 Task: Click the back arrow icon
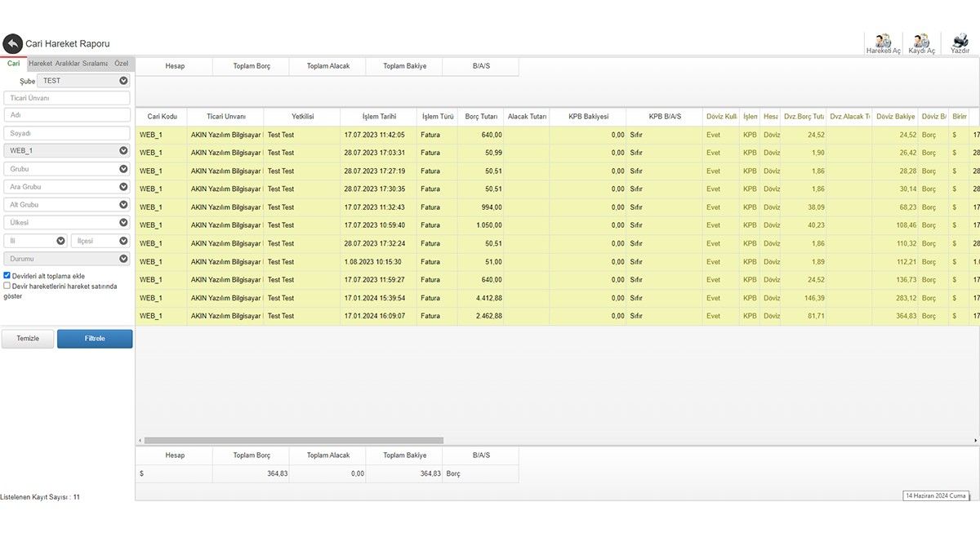(13, 44)
